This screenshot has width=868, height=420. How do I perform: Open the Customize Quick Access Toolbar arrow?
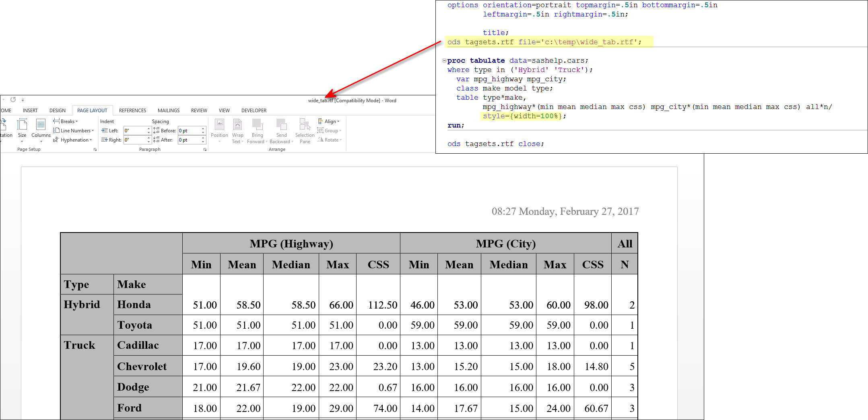point(23,100)
